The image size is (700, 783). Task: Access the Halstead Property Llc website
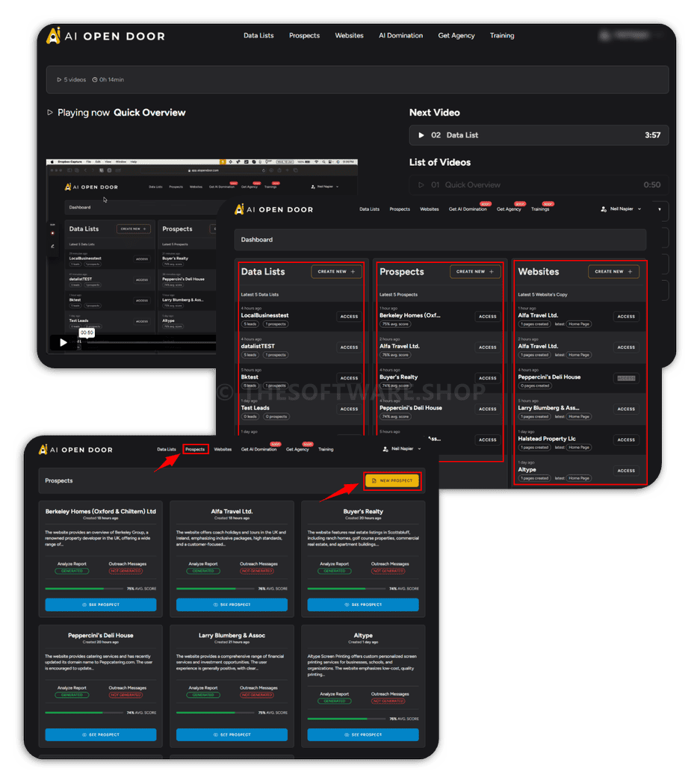pyautogui.click(x=626, y=441)
